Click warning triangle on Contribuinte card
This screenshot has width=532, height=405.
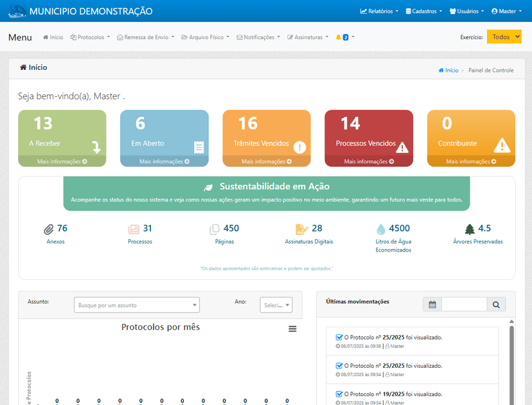pos(502,146)
